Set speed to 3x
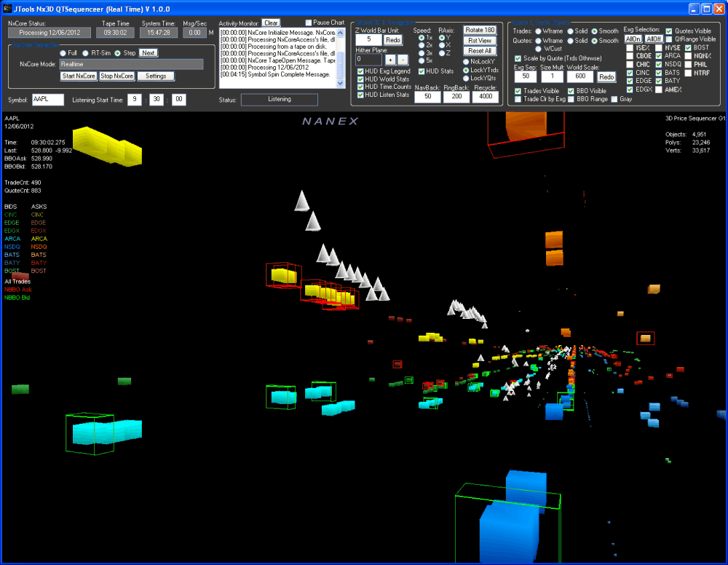This screenshot has width=728, height=565. pos(422,53)
